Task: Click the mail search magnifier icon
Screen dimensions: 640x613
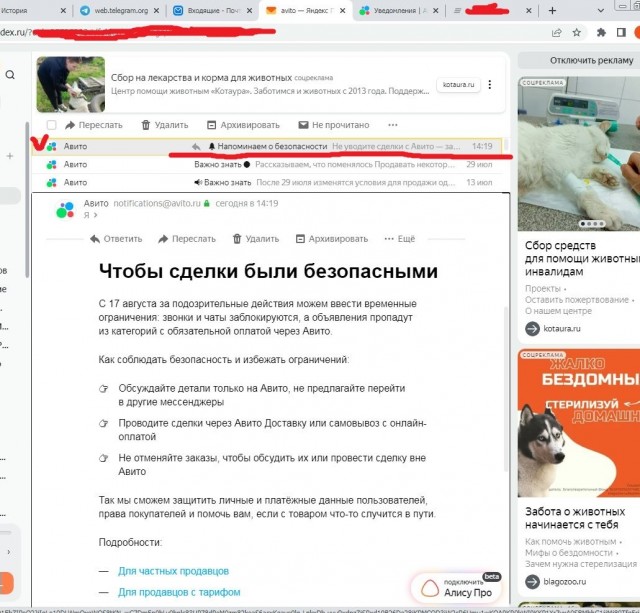Action: coord(10,75)
